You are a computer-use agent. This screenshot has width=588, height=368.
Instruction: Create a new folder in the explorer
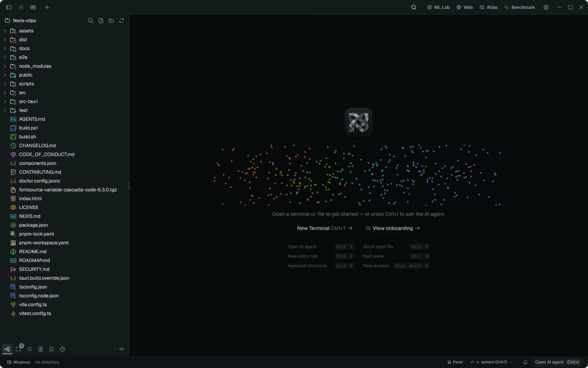pyautogui.click(x=111, y=21)
